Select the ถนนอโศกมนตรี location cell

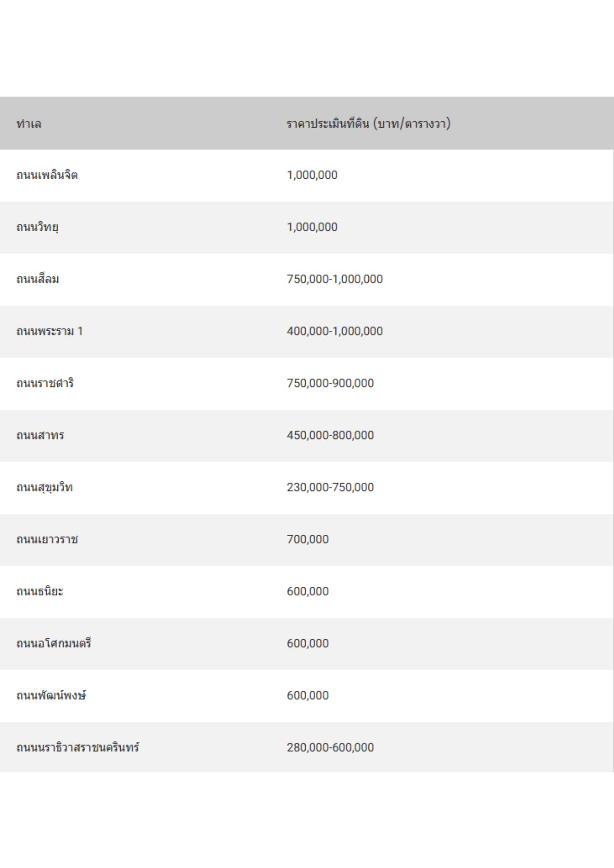(54, 643)
